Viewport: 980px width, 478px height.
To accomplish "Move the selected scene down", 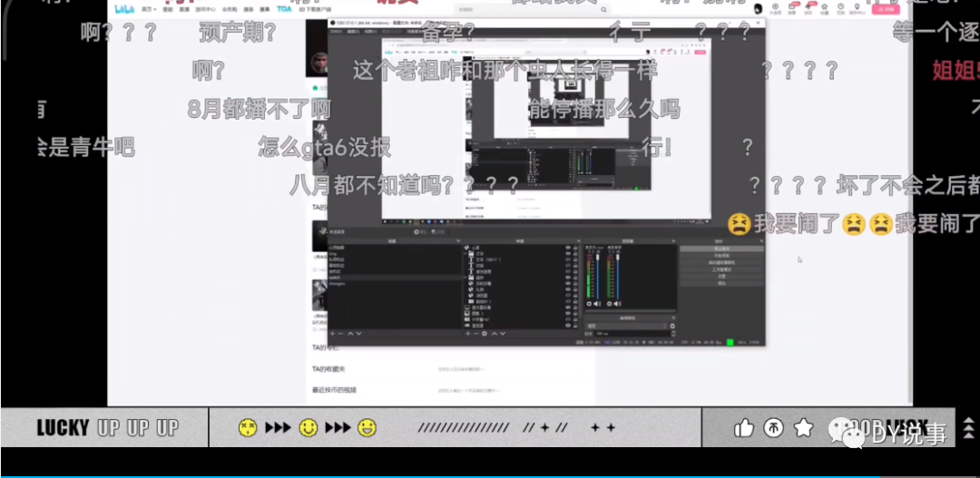I will (x=358, y=334).
